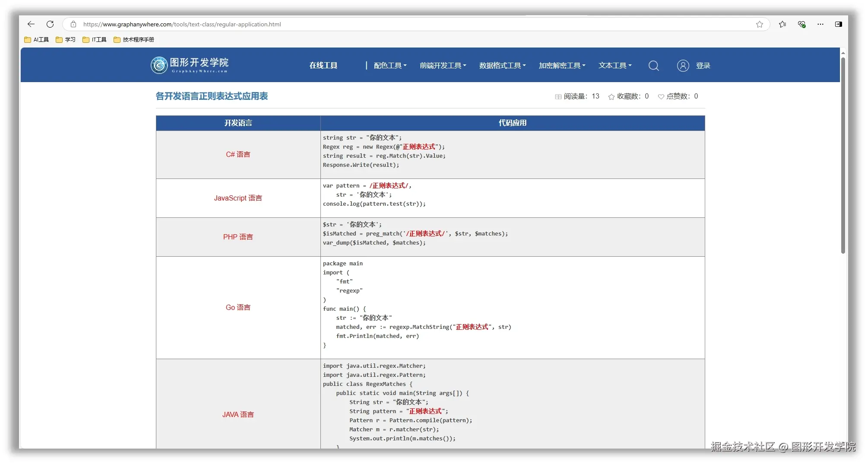Click the 阅读量 reading count icon

coord(558,97)
